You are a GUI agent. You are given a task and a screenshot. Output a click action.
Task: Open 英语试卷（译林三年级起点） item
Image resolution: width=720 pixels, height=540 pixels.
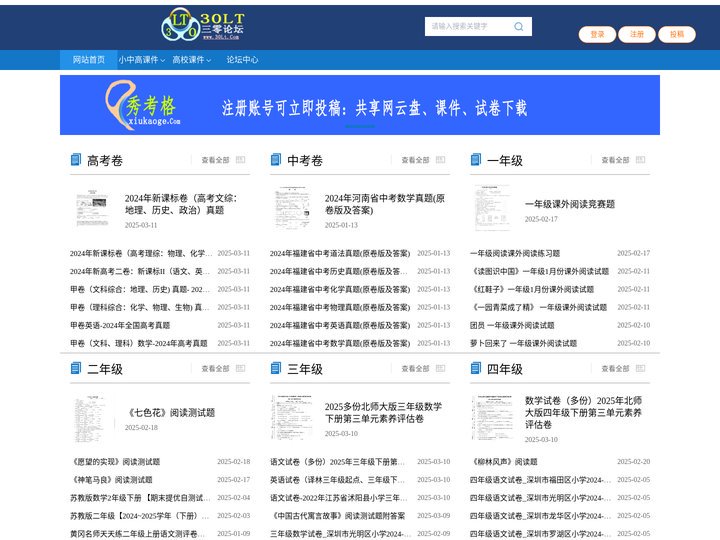point(338,479)
